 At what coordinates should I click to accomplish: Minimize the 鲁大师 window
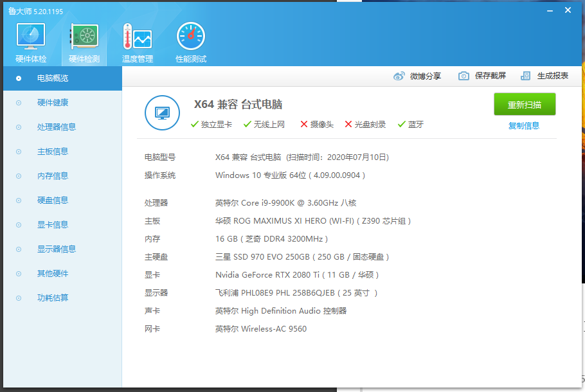tap(550, 11)
